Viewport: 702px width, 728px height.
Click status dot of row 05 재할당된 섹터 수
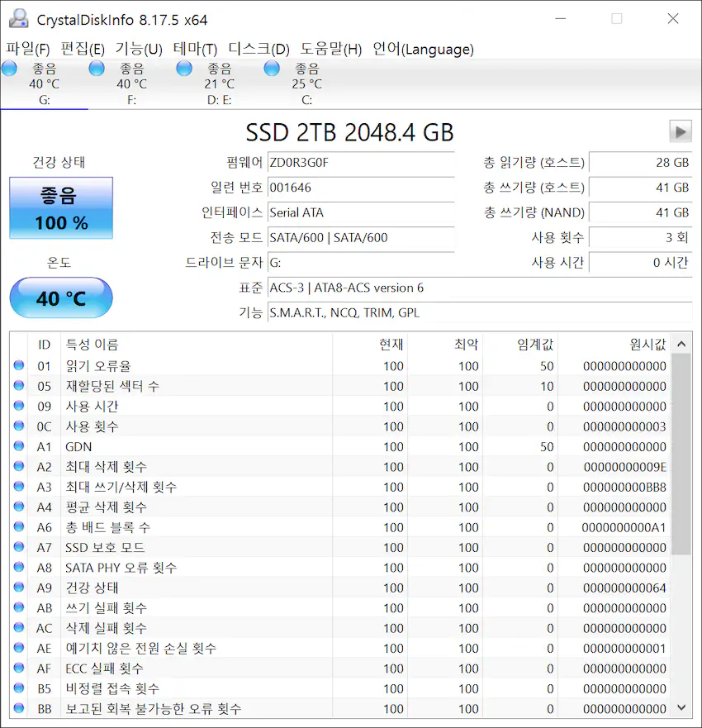[19, 385]
